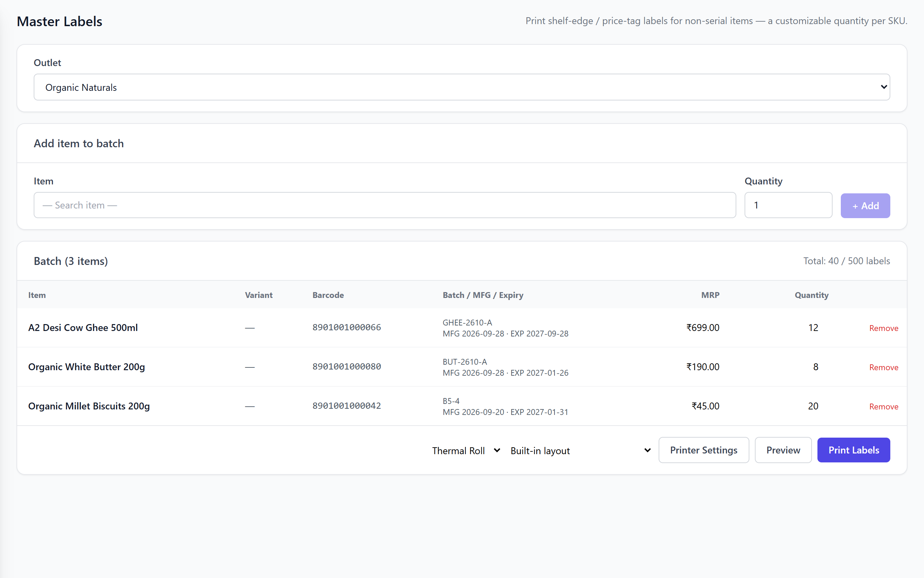Select the Organic Millet Biscuits 200g name
This screenshot has height=578, width=924.
(x=89, y=406)
